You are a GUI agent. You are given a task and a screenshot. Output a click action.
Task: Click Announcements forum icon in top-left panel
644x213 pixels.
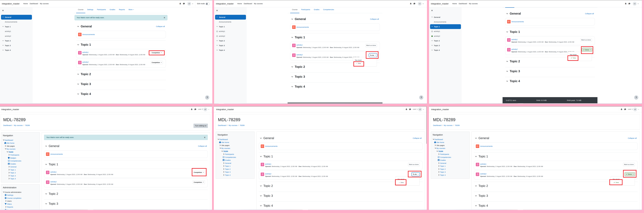point(80,35)
